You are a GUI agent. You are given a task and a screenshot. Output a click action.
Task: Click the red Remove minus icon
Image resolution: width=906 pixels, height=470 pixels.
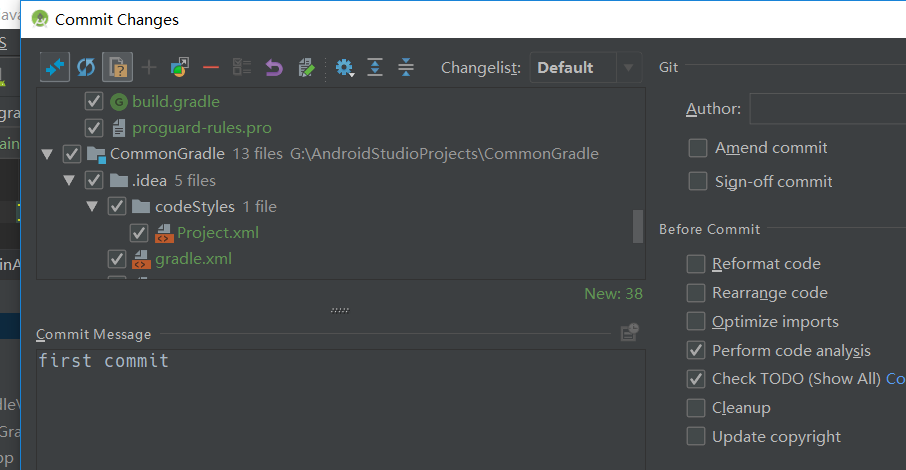click(210, 68)
